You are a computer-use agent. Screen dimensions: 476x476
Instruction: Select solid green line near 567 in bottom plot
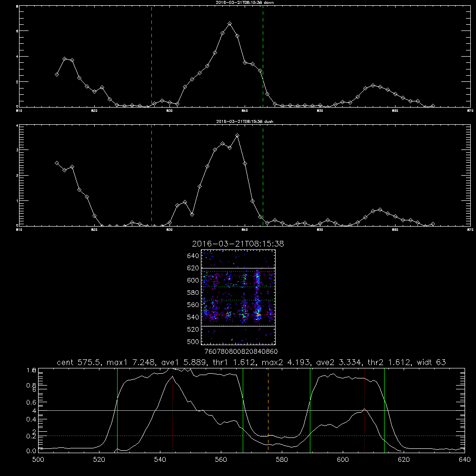(x=243, y=410)
